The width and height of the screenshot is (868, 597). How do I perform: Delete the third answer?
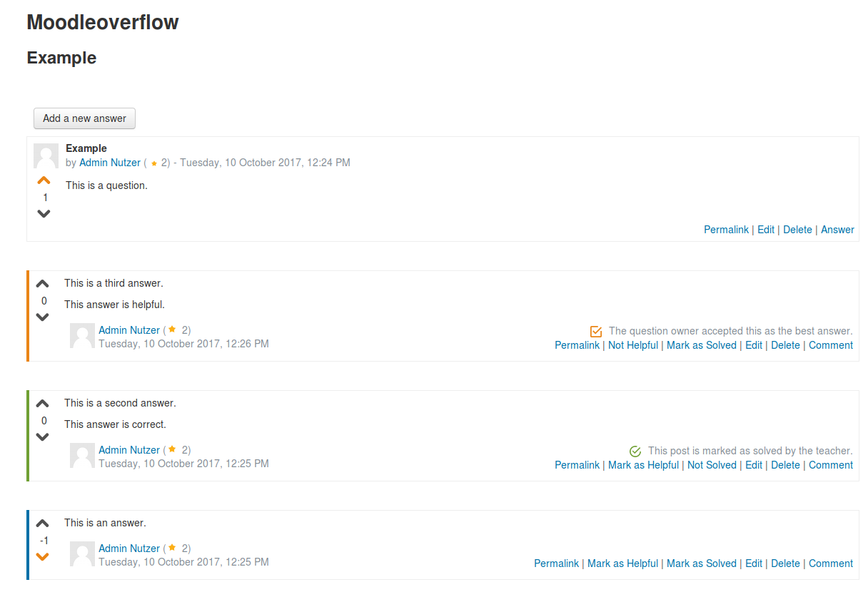coord(785,345)
